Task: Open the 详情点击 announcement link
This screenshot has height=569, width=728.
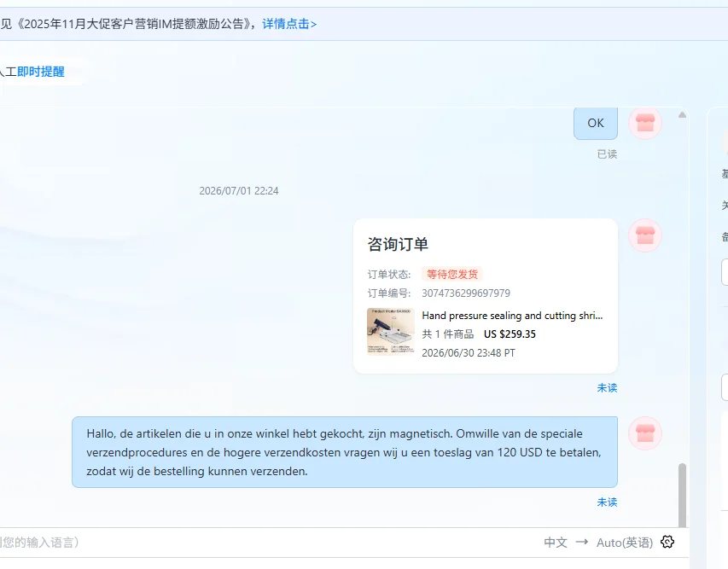Action: (289, 24)
